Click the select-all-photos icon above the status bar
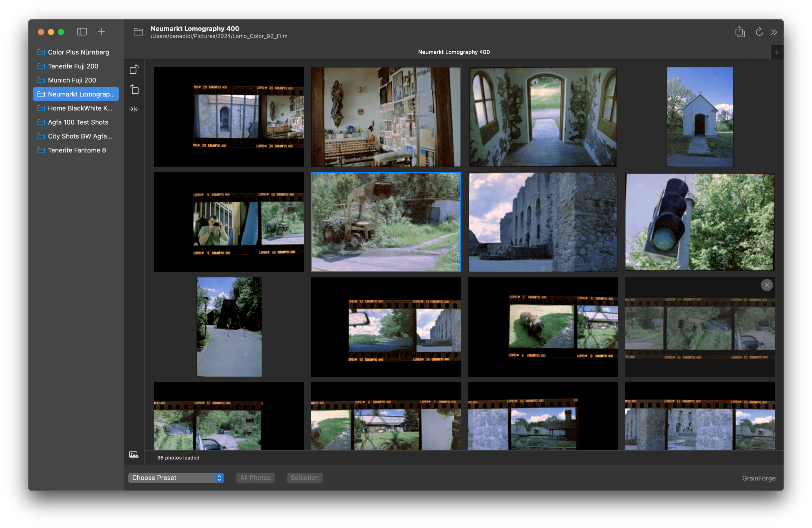812x528 pixels. [x=134, y=454]
